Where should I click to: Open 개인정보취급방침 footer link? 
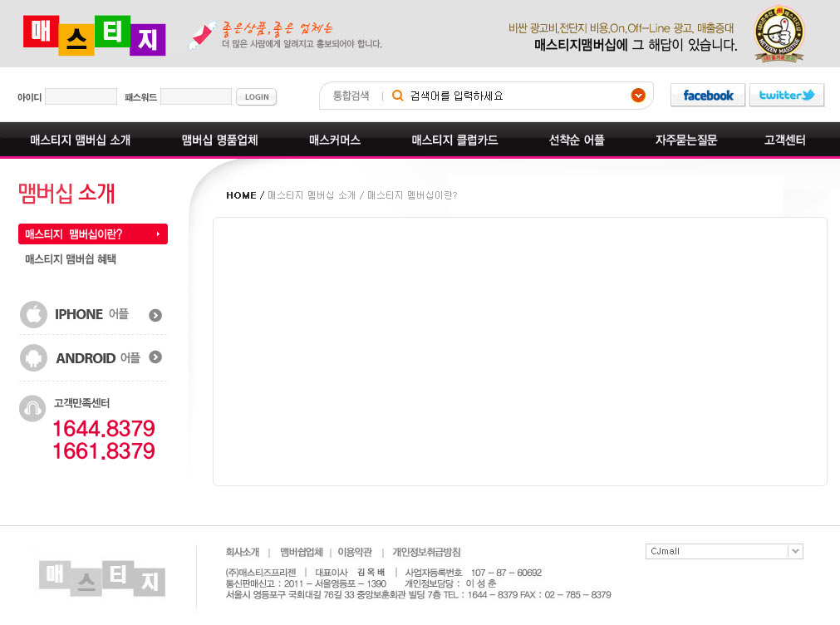coord(426,552)
